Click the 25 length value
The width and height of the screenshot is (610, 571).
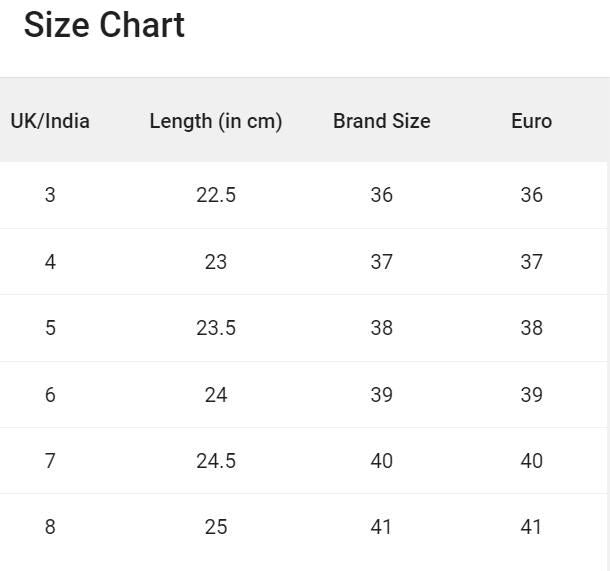click(x=215, y=527)
